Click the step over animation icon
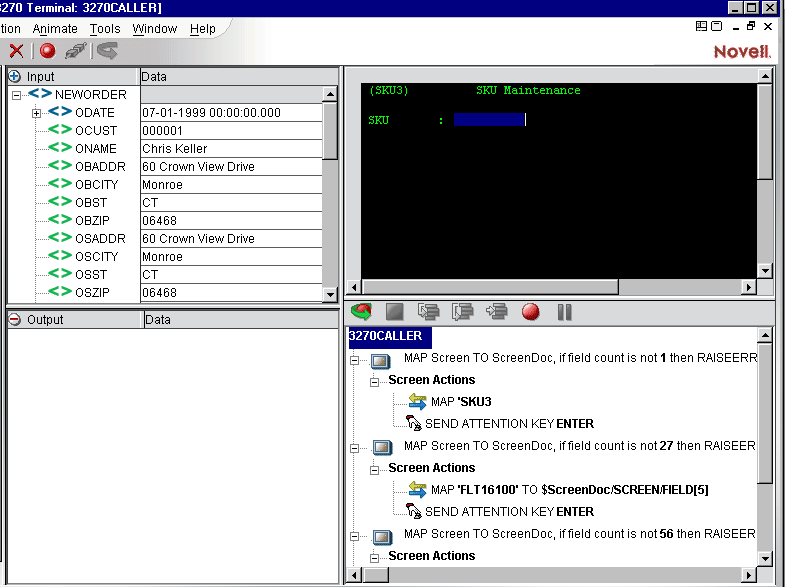The width and height of the screenshot is (785, 587). pos(463,312)
